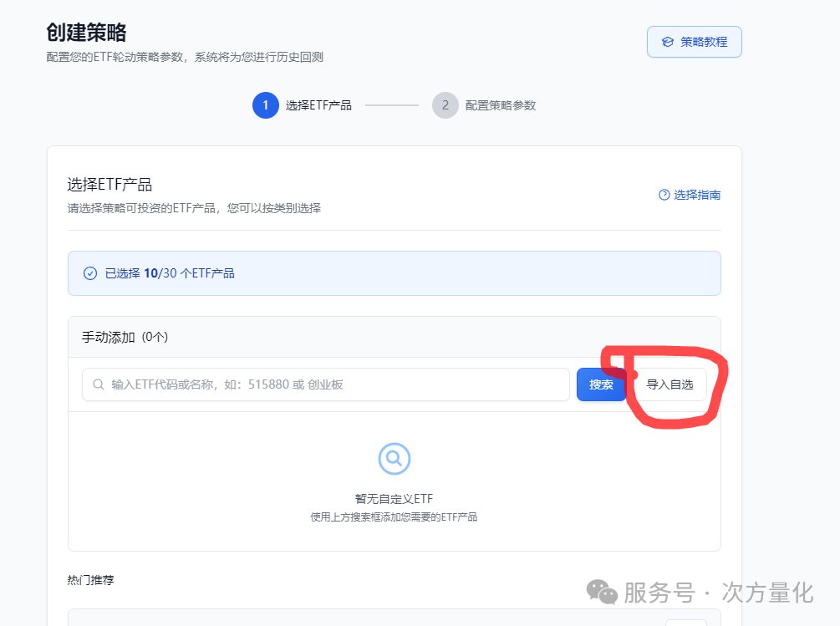Click the check circle icon before 已选择
This screenshot has height=626, width=840.
[90, 273]
